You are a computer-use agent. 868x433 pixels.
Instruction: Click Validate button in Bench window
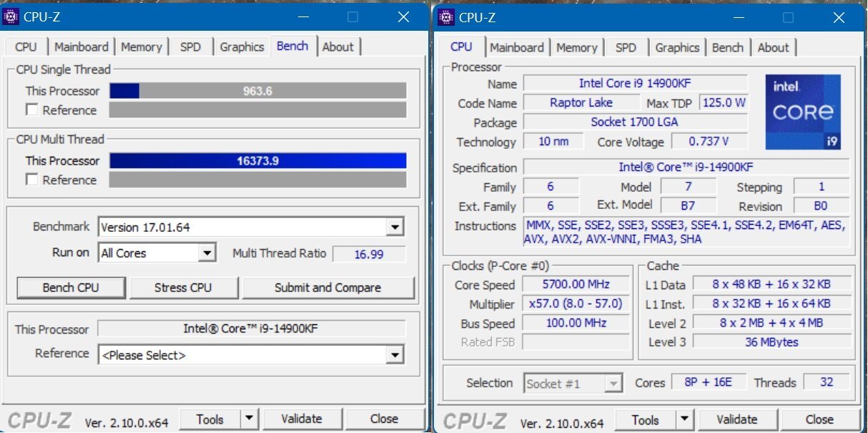302,419
